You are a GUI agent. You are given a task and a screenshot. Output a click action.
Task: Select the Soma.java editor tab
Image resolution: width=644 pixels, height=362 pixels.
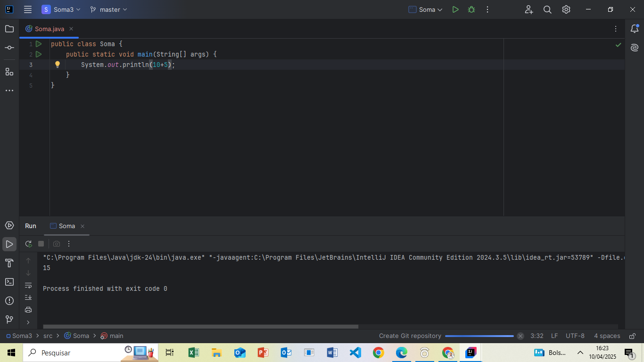click(50, 29)
